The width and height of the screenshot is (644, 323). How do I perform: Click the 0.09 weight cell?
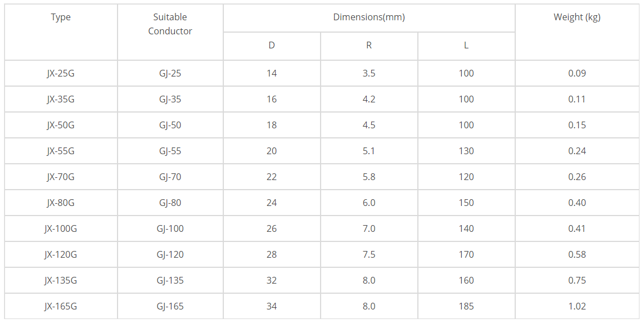point(577,74)
